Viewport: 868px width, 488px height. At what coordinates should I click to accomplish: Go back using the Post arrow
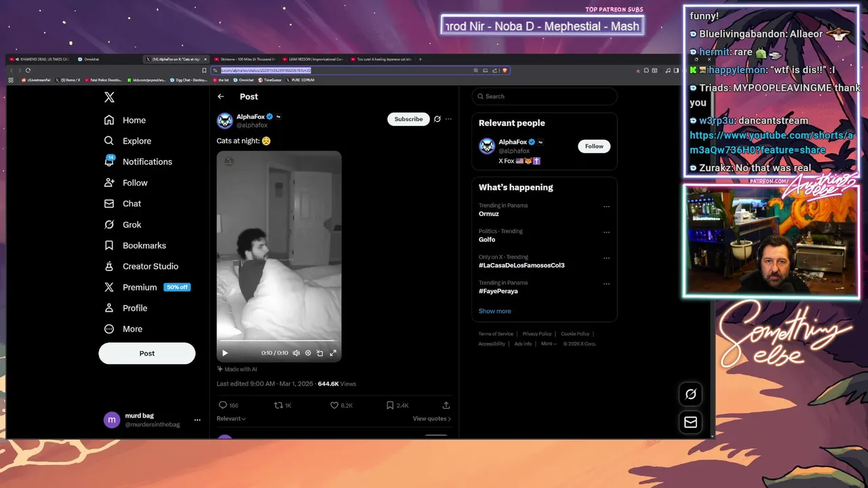click(221, 97)
